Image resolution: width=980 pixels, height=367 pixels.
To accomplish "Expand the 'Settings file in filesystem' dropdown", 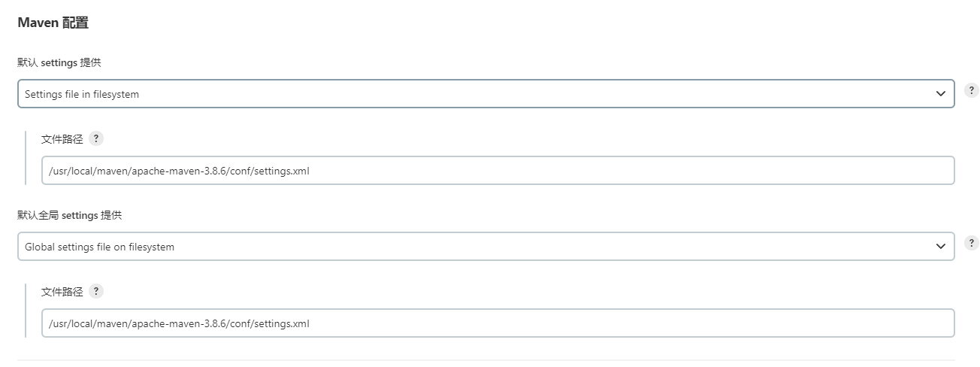I will pos(485,94).
